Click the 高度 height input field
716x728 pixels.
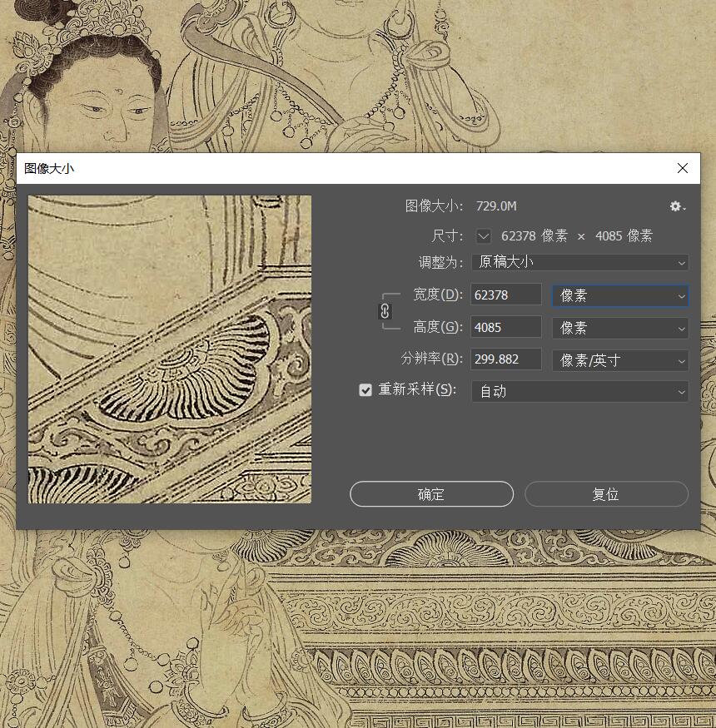(506, 327)
